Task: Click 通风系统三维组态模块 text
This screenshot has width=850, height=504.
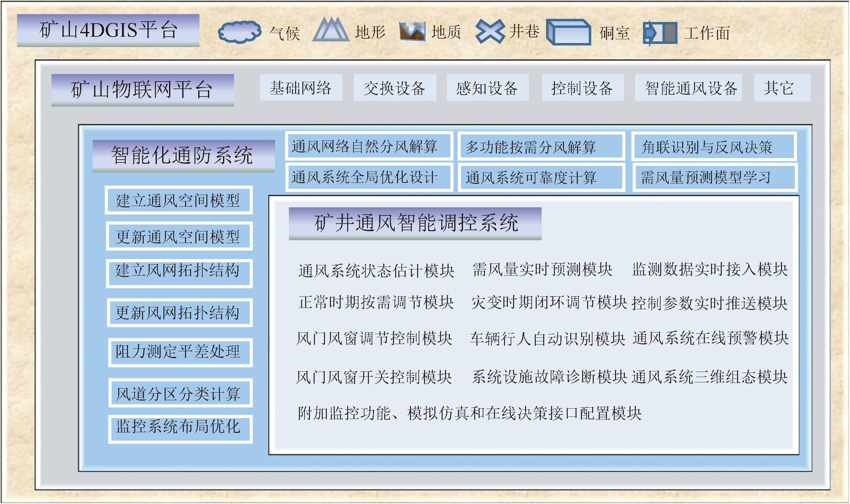Action: 710,377
